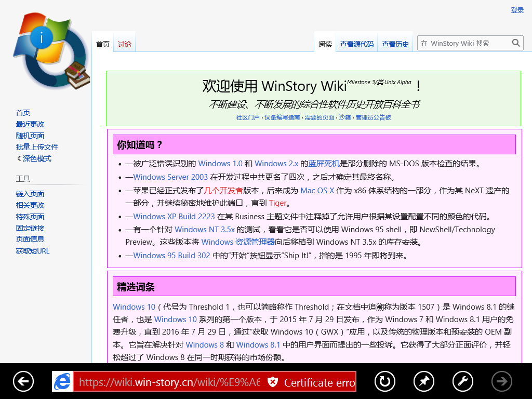Open page tools wrench button
Screen dimensions: 532x399
(x=463, y=381)
